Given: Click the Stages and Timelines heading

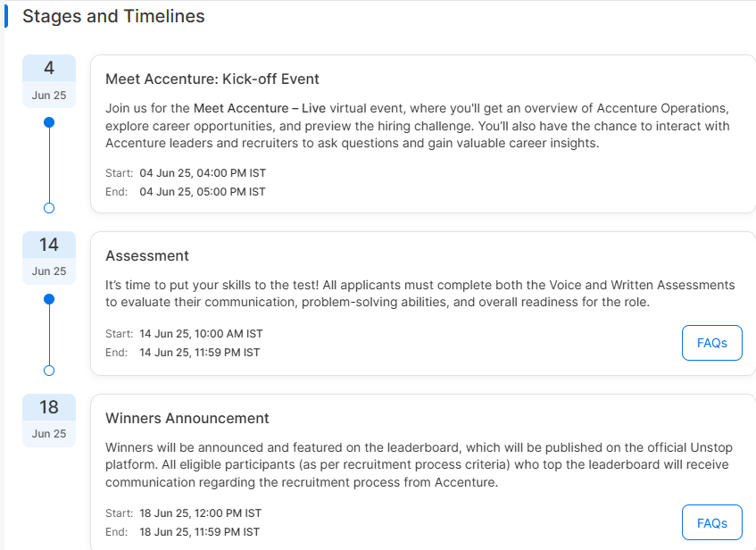Looking at the screenshot, I should tap(113, 16).
